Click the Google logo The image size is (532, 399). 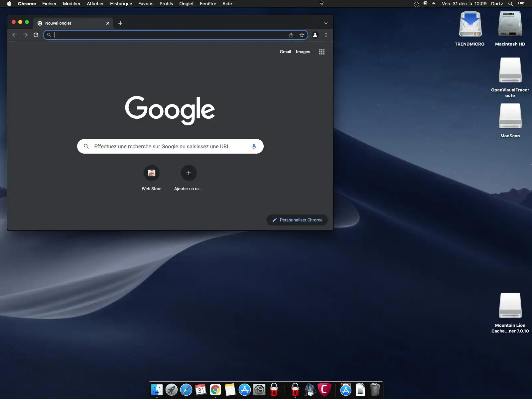(170, 110)
